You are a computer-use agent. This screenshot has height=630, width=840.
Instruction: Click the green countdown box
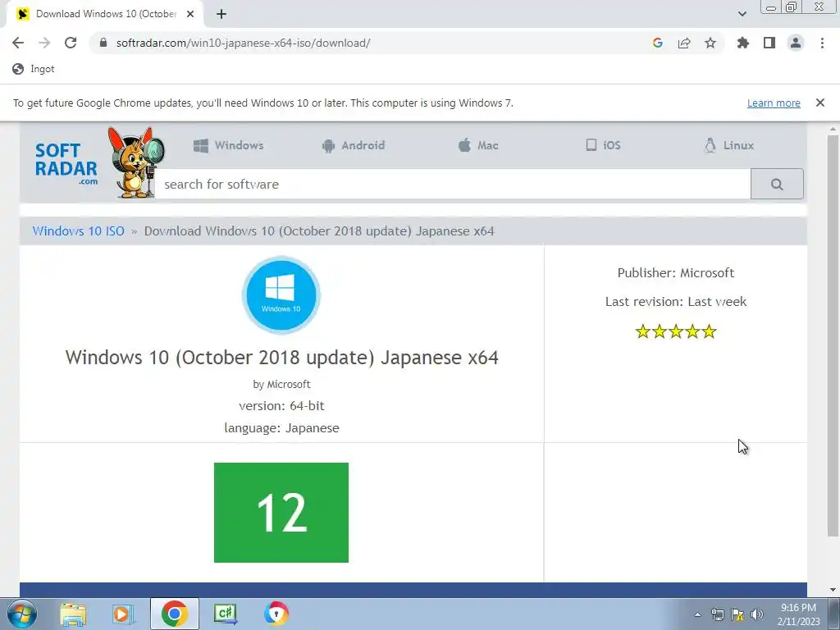[281, 513]
